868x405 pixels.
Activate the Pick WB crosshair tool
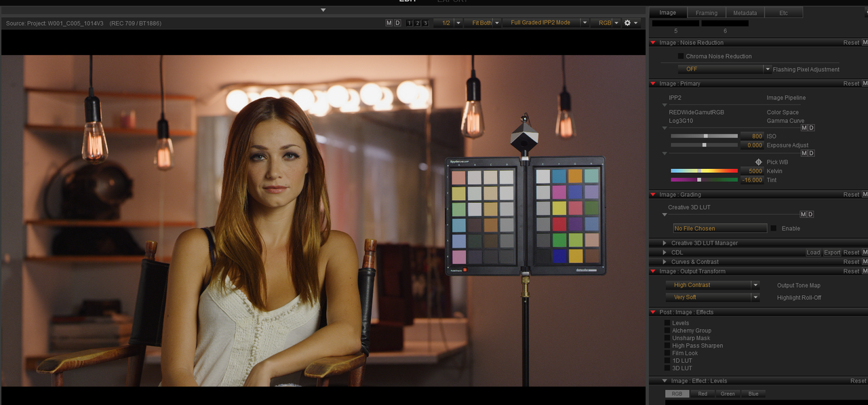(x=759, y=162)
